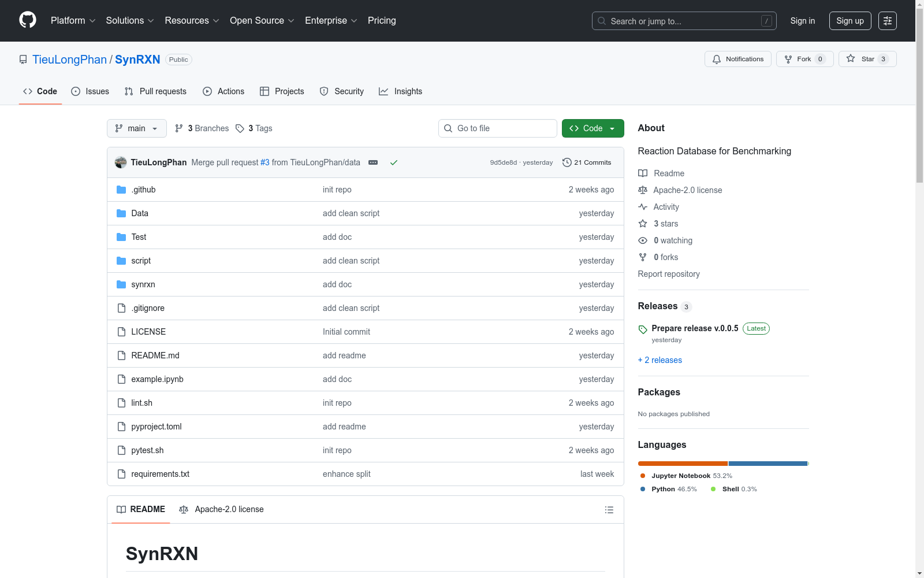The image size is (924, 578).
Task: Click the Test folder icon
Action: click(121, 237)
